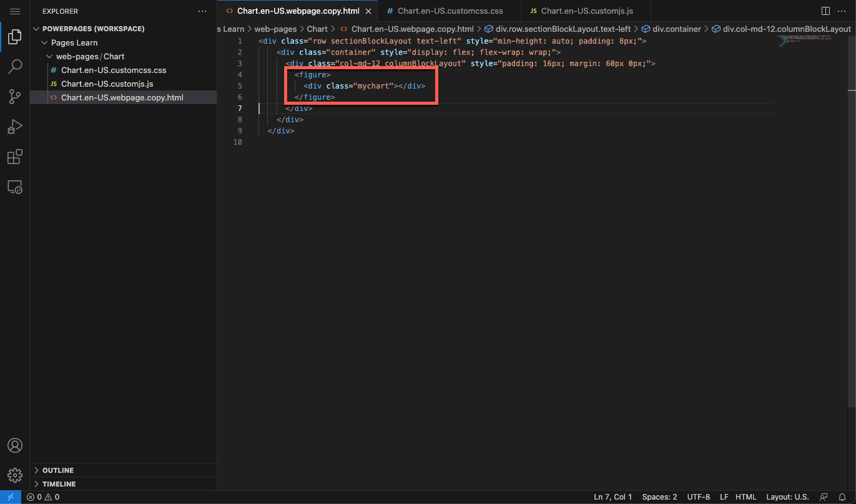
Task: Click line number 1 in the gutter
Action: coord(240,41)
